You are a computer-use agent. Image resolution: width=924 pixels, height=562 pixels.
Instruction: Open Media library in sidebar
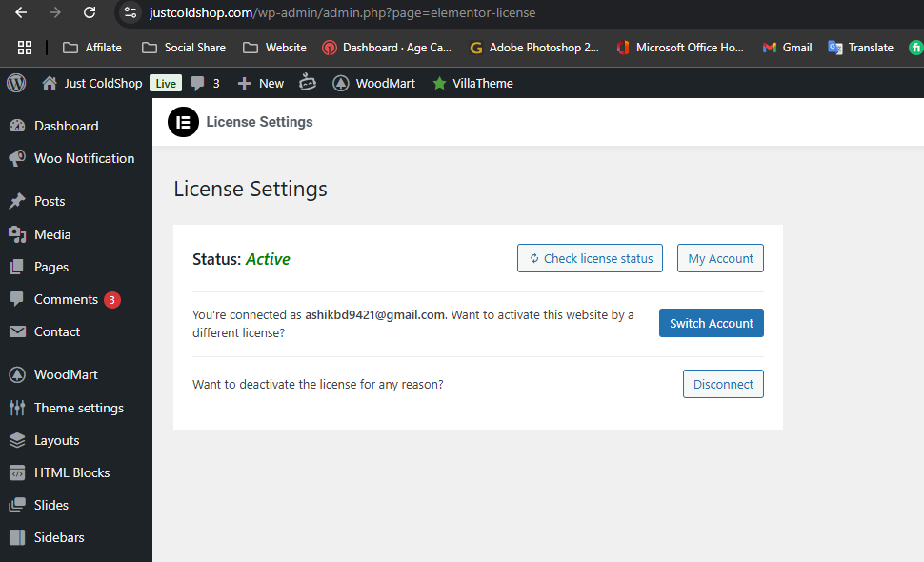click(x=52, y=234)
